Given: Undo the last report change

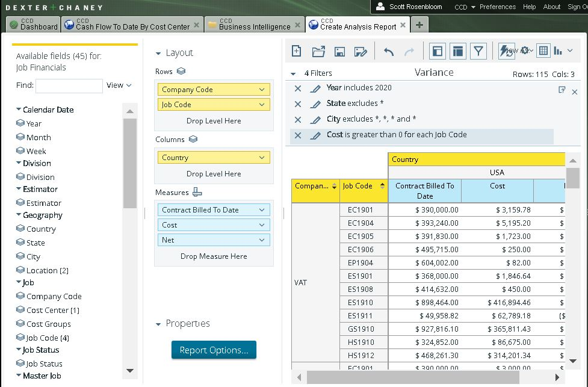Looking at the screenshot, I should (389, 51).
